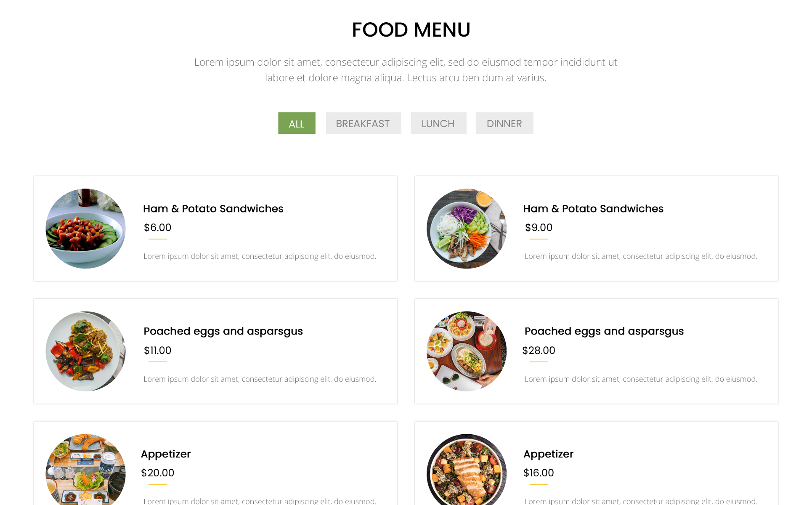Show the DINNER menu items

tap(504, 123)
